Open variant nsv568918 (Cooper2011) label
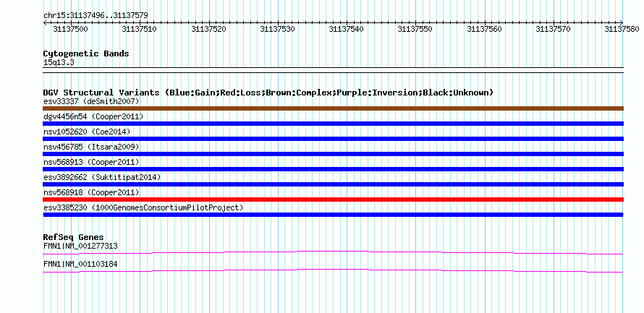644x313 pixels. pyautogui.click(x=91, y=192)
